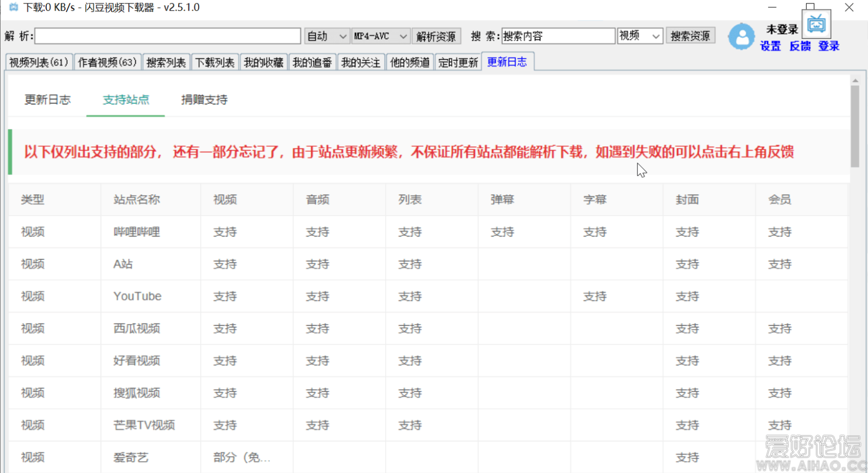Open the 自动 quality dropdown
868x473 pixels.
[x=325, y=36]
